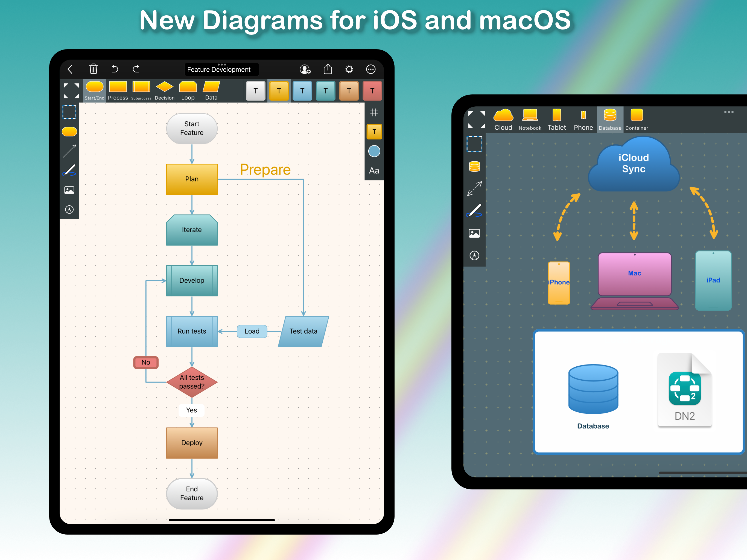Tap the back chevron in Feature Development
The height and width of the screenshot is (560, 747).
(x=70, y=69)
